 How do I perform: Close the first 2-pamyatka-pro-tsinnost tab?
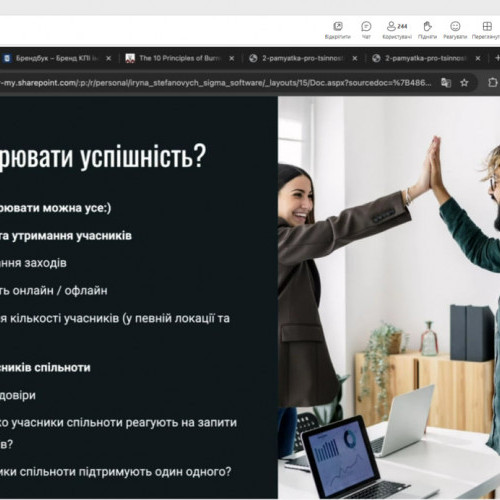pos(355,58)
